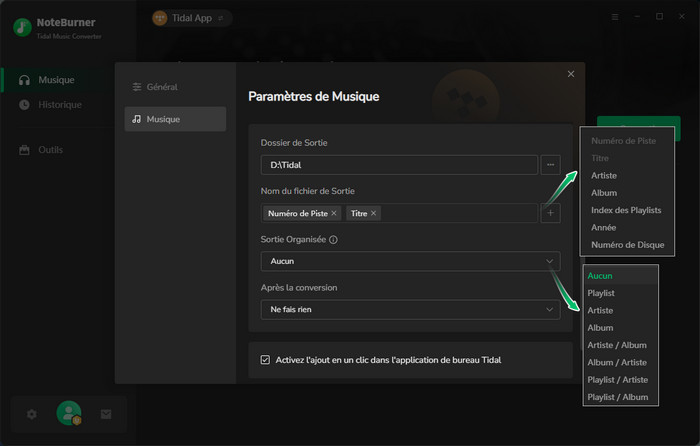Remove the Titre filename tag
The height and width of the screenshot is (446, 700).
tap(374, 213)
